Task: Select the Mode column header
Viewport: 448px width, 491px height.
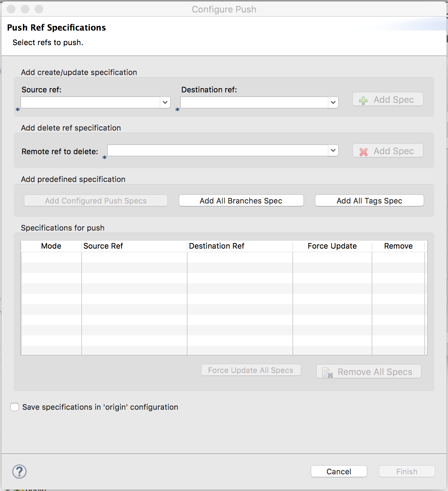Action: (x=51, y=246)
